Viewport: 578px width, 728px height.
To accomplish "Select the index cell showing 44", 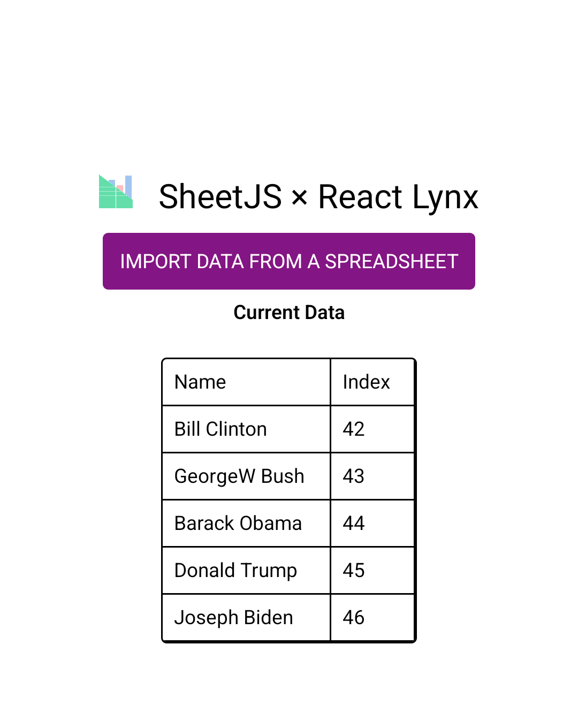I will pos(372,524).
